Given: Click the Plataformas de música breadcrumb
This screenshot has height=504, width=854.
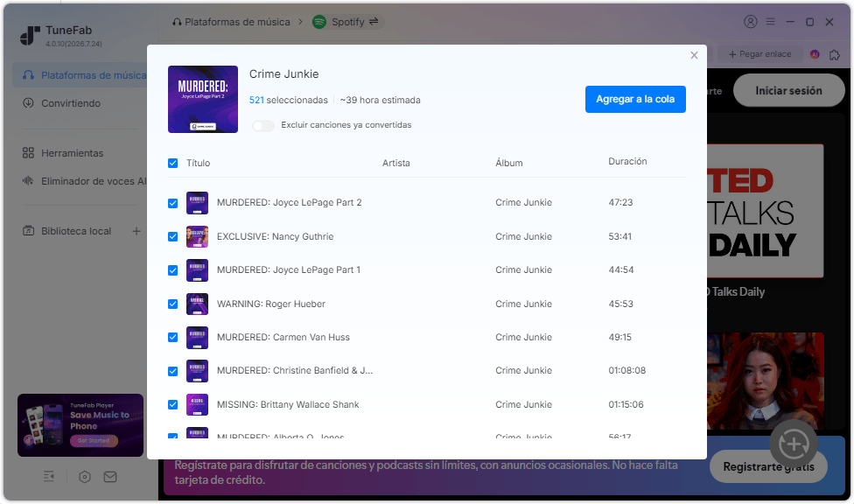Looking at the screenshot, I should click(237, 22).
